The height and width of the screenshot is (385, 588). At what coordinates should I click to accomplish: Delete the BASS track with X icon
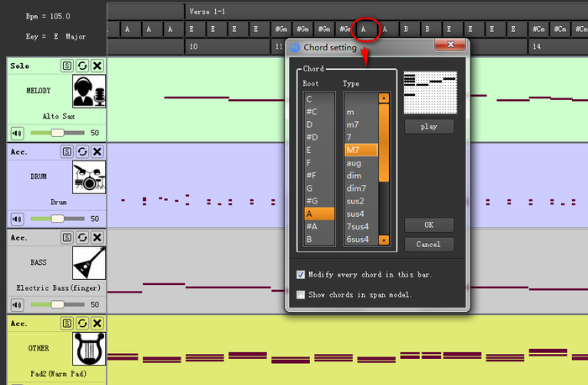[97, 238]
